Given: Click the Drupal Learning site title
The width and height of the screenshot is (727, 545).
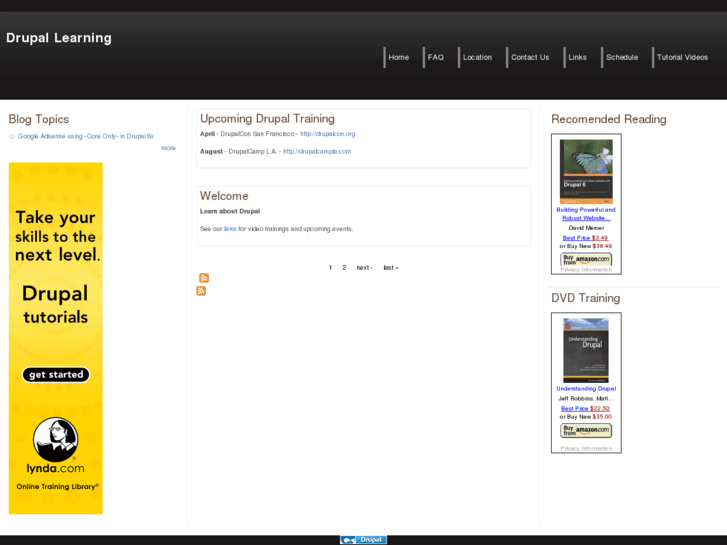Looking at the screenshot, I should point(59,38).
